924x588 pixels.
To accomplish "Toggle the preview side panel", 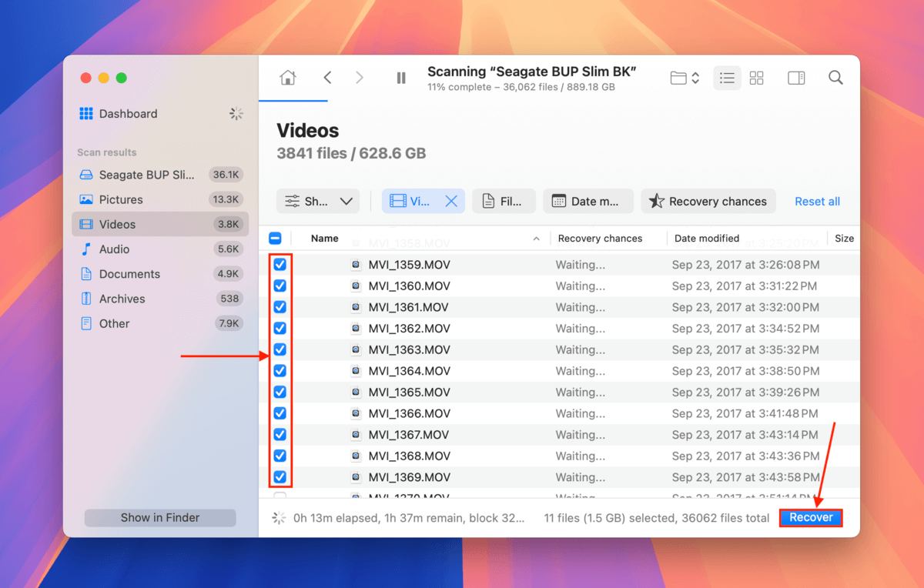I will point(796,78).
